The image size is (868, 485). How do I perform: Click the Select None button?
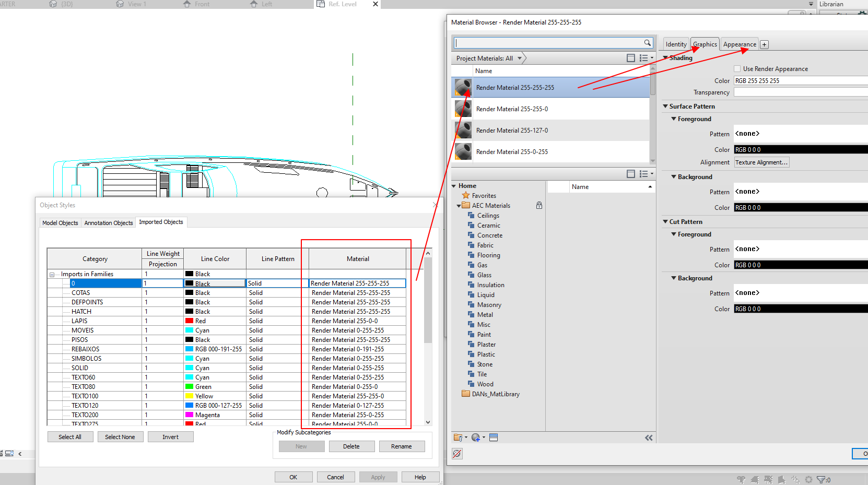pyautogui.click(x=120, y=436)
